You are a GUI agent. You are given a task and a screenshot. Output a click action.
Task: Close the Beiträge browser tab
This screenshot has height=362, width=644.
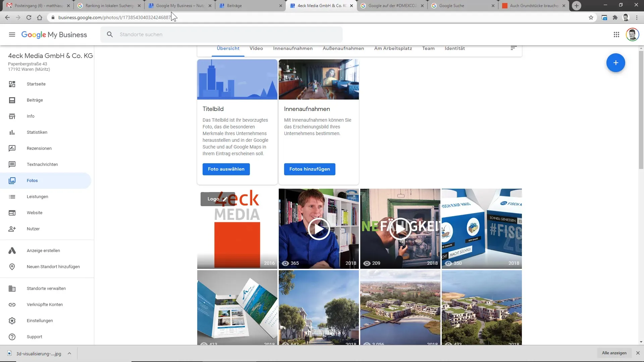(281, 6)
